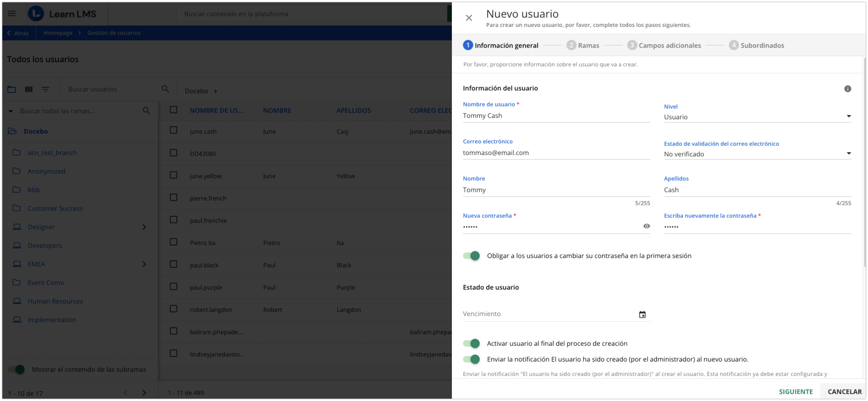Expand the Designer branch chevron

click(144, 227)
